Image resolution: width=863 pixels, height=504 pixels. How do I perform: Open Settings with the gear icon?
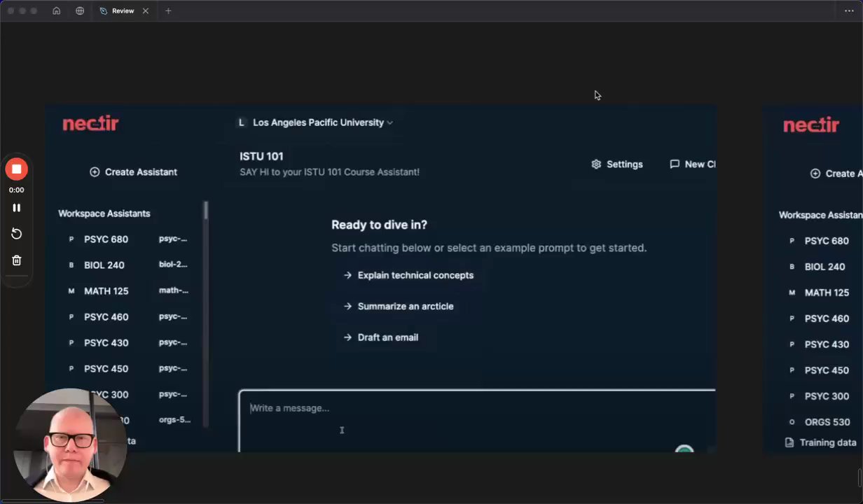pos(616,164)
